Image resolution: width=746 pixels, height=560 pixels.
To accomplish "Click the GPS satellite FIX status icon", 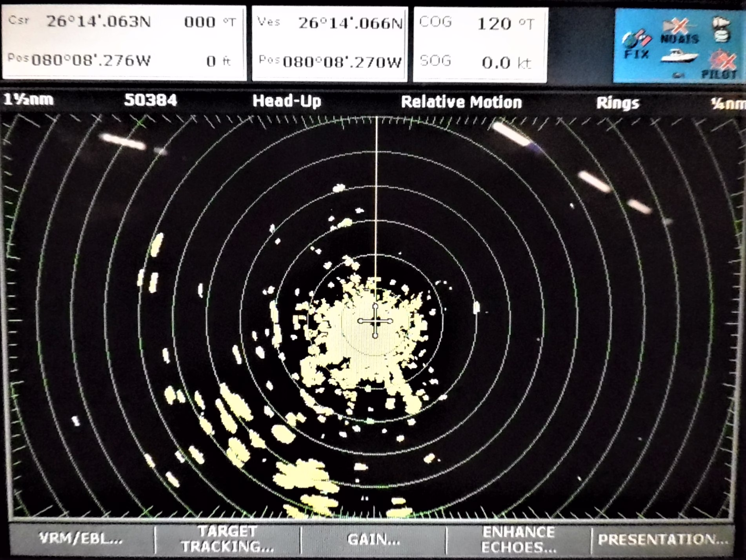I will [x=636, y=45].
